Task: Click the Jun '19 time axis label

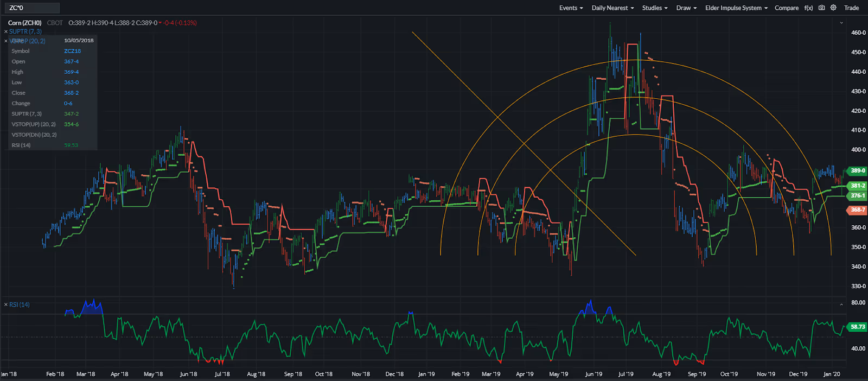Action: coord(593,374)
